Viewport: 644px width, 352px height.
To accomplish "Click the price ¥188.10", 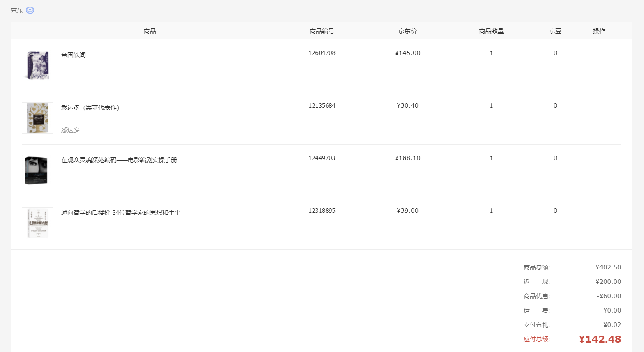I will pos(407,158).
